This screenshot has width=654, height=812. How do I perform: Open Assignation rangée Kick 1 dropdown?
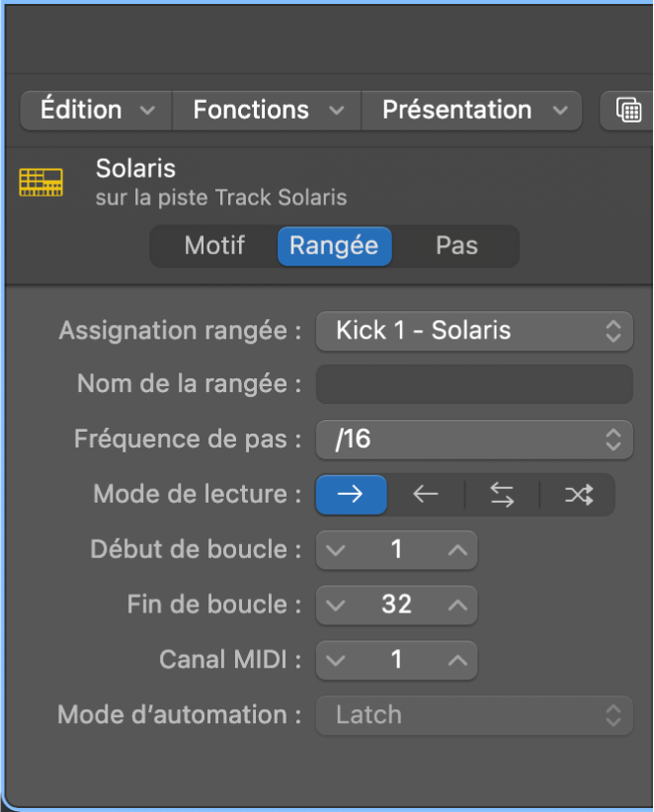click(474, 330)
